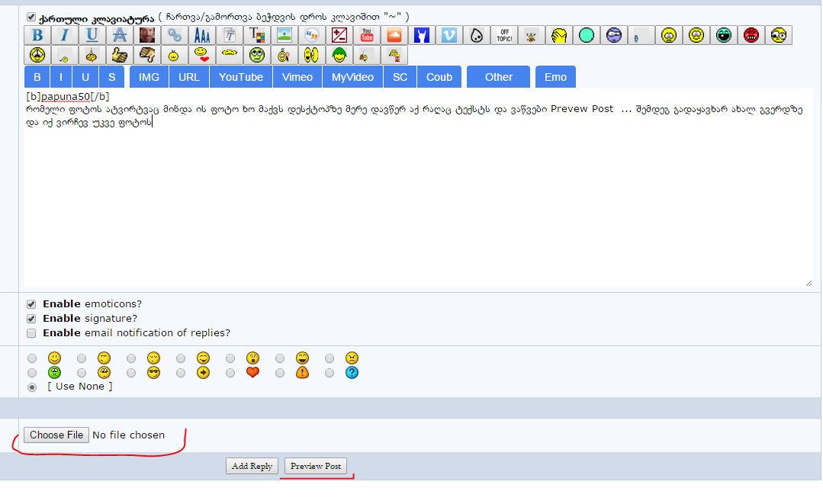Click the font type T page icon
This screenshot has height=504, width=823.
(230, 35)
